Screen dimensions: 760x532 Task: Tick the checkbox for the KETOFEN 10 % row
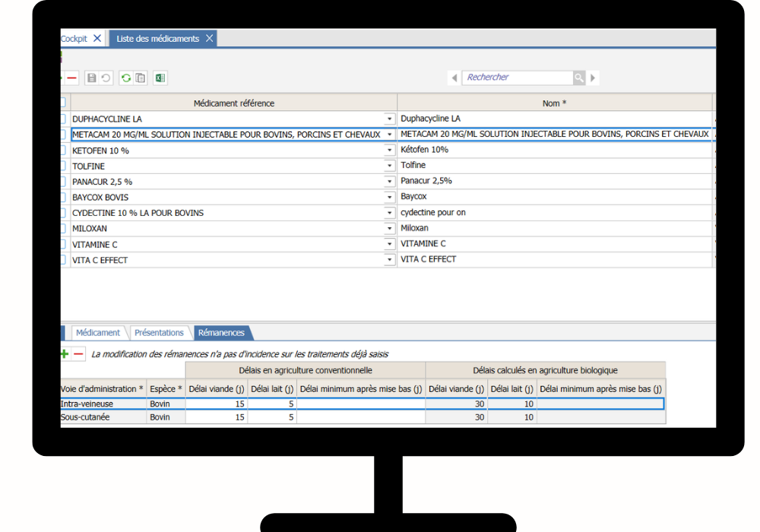point(63,150)
